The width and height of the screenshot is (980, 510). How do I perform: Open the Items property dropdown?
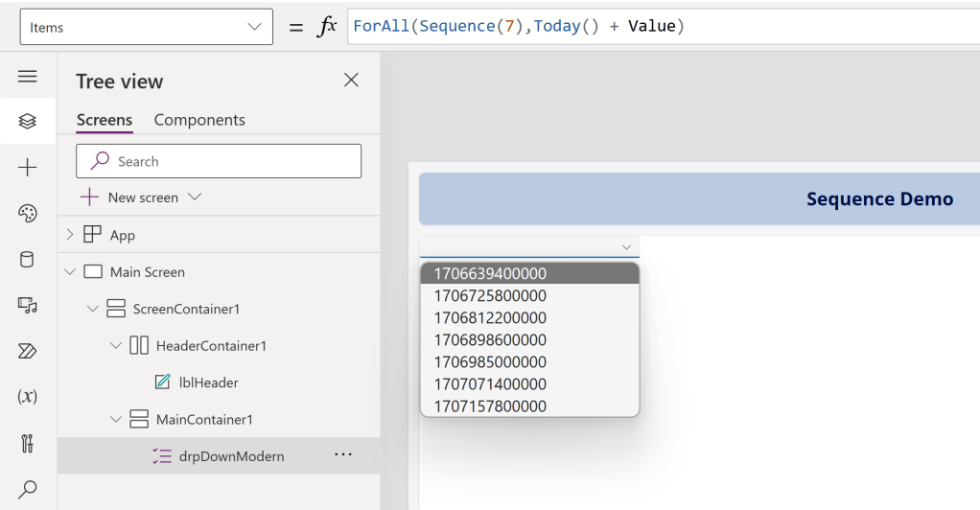point(146,28)
